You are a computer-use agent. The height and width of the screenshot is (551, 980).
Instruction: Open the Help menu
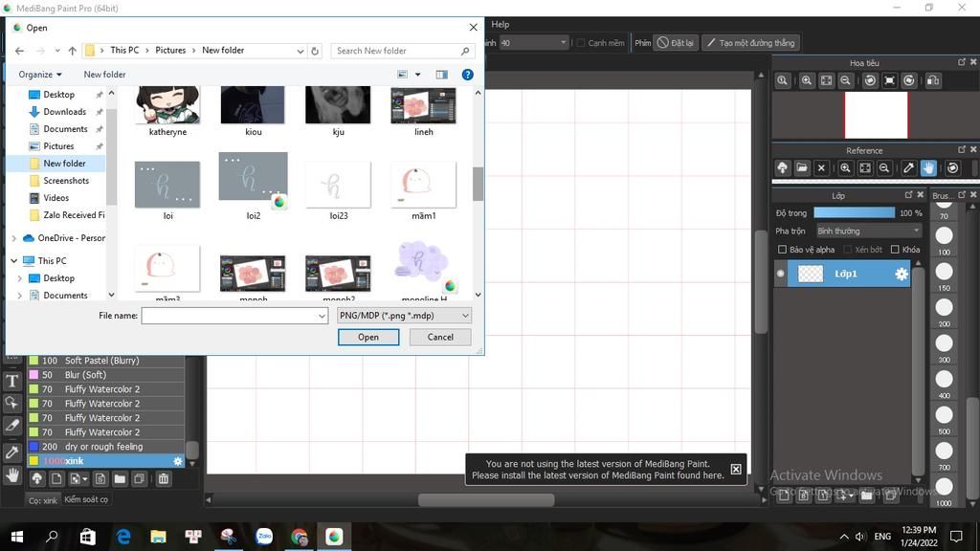click(x=500, y=24)
